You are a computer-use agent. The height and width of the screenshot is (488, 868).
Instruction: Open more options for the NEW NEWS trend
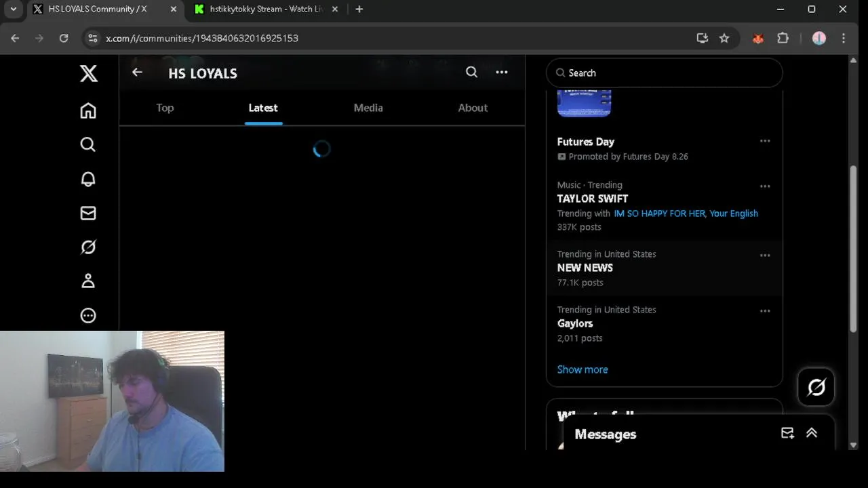coord(765,255)
